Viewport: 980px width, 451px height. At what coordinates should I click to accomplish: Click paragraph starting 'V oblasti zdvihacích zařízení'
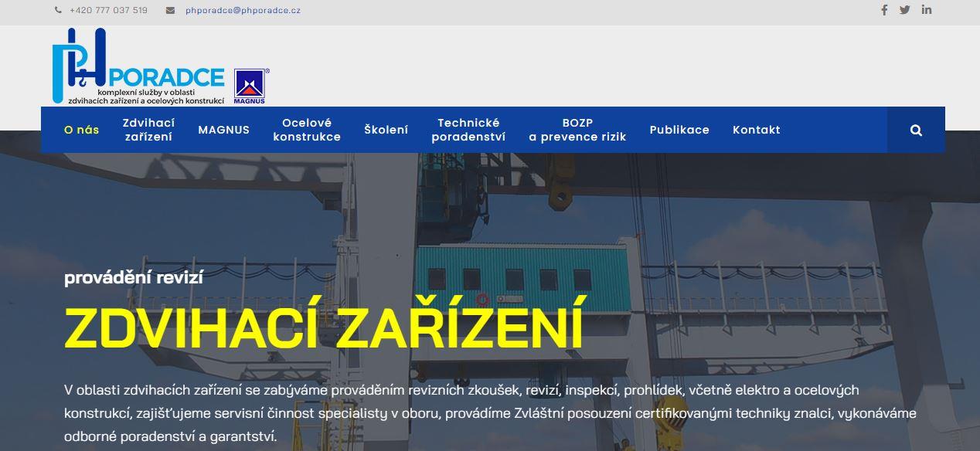(x=490, y=413)
